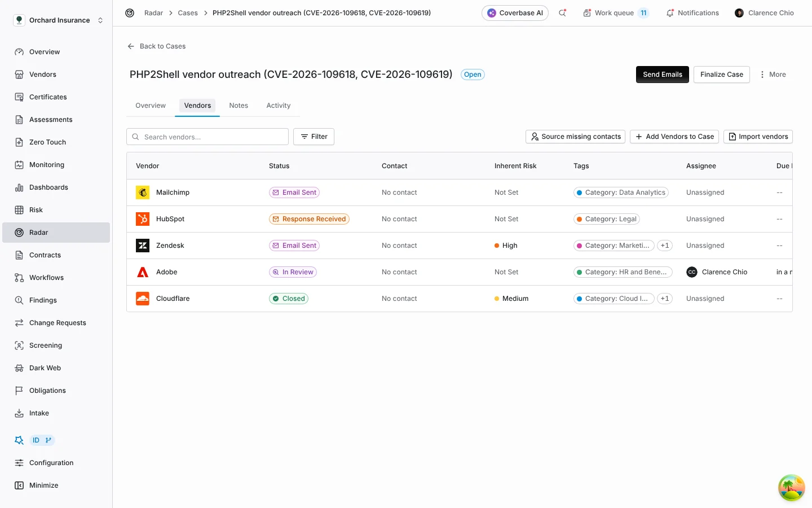Open Coverbase AI assistant

pos(515,13)
